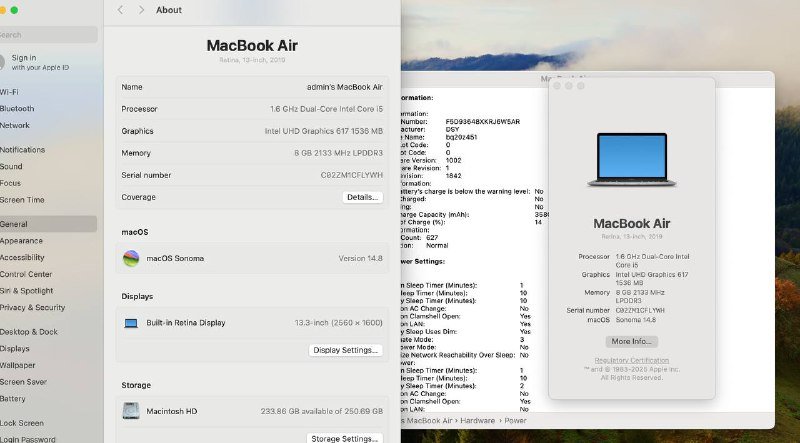Open Screen Saver settings
This screenshot has width=800, height=443.
point(23,382)
